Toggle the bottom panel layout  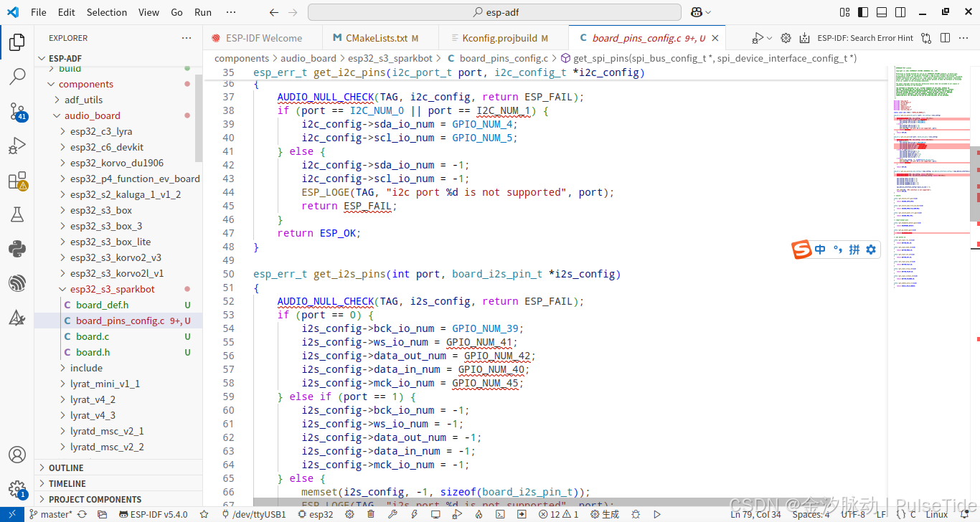pyautogui.click(x=881, y=12)
